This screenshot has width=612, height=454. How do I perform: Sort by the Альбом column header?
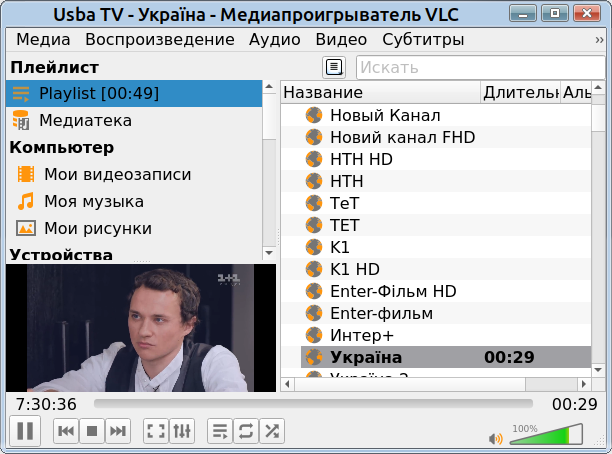click(x=576, y=93)
